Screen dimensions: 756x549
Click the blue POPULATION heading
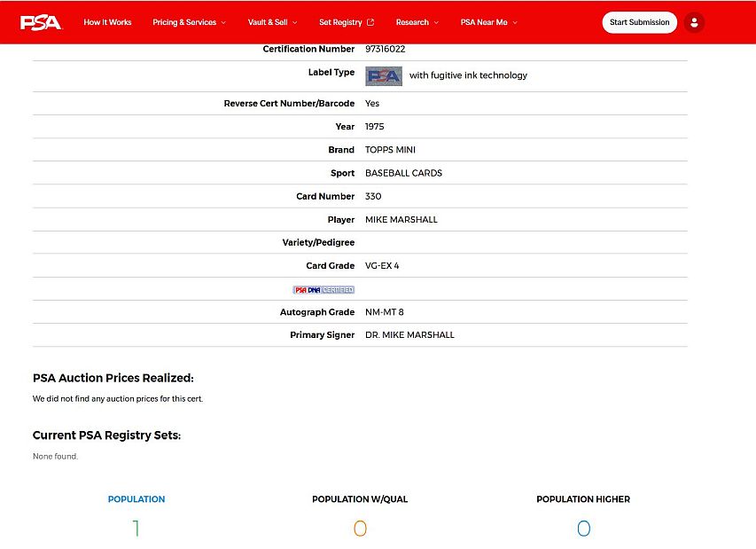click(x=136, y=499)
